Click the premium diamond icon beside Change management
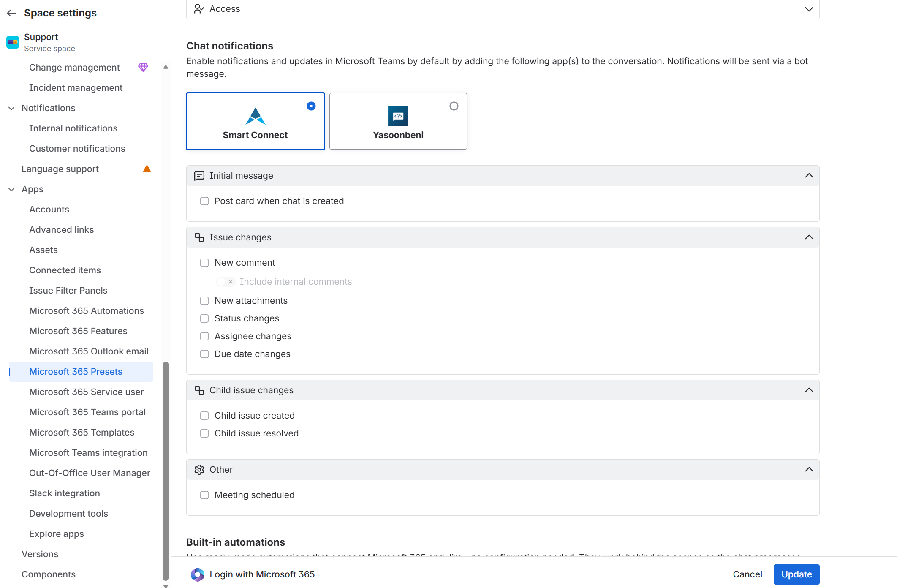The height and width of the screenshot is (588, 897). [143, 67]
